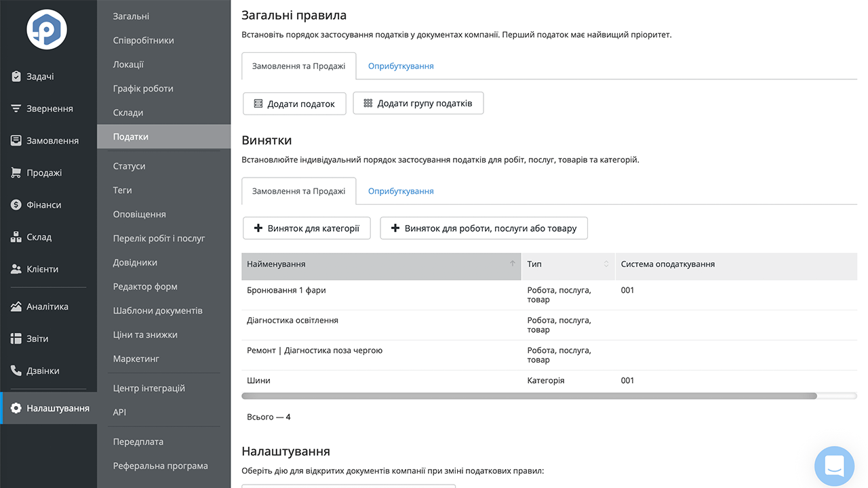The width and height of the screenshot is (868, 488).
Task: Click plus icon in Виняток для роботи, послуги або товару
Action: (x=395, y=228)
